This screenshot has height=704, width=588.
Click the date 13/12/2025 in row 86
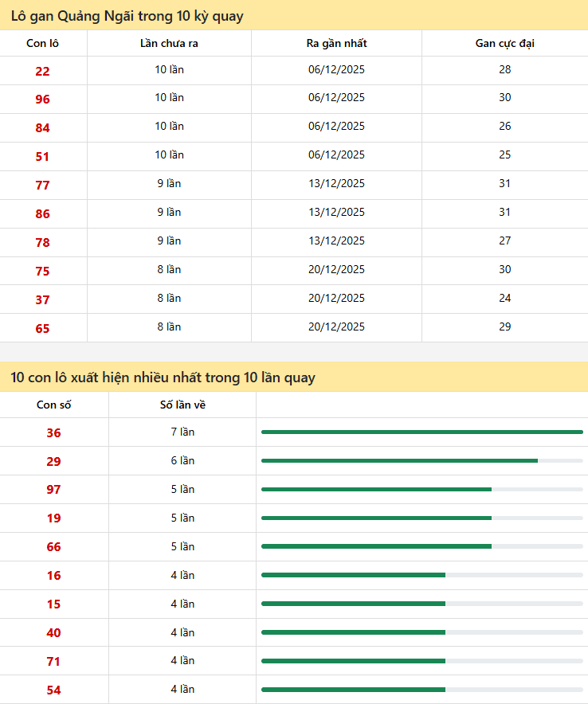tap(336, 212)
